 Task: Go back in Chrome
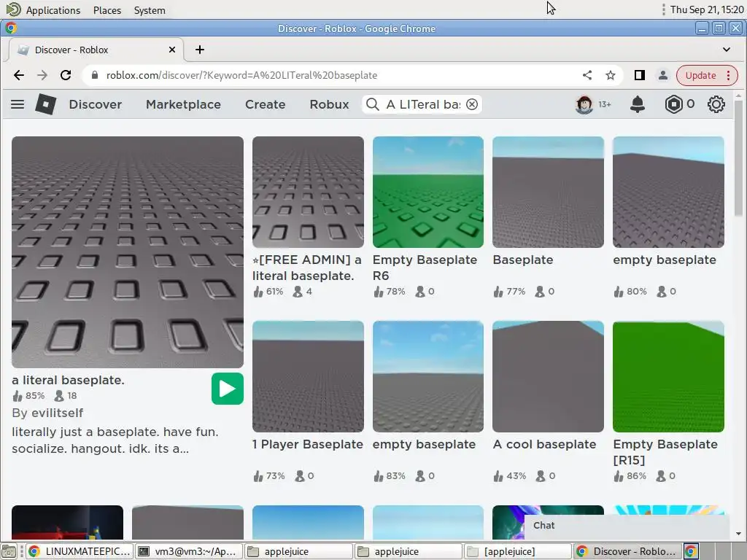[18, 75]
